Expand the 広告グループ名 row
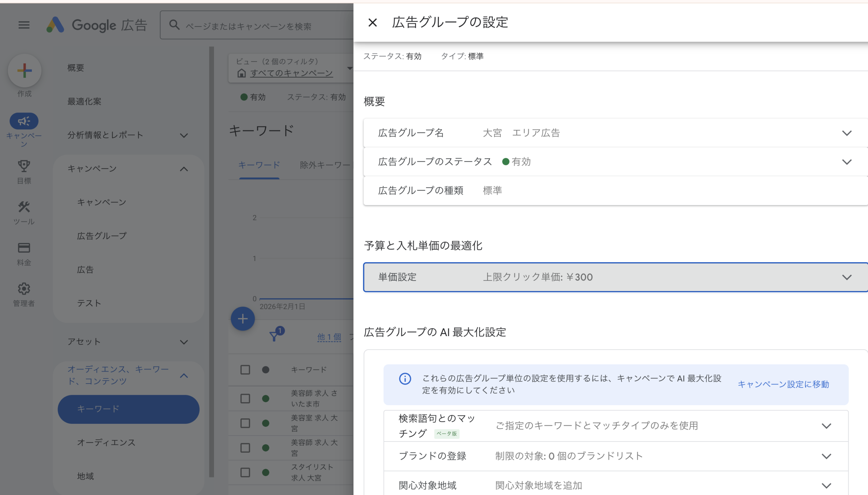This screenshot has height=495, width=868. (847, 133)
